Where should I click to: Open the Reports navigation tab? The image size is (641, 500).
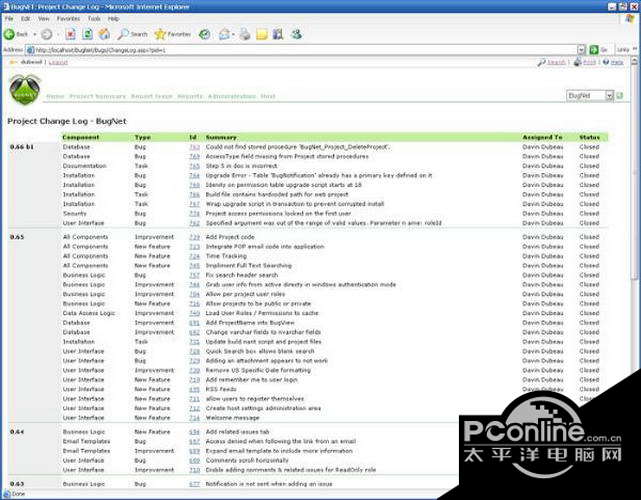pyautogui.click(x=190, y=96)
